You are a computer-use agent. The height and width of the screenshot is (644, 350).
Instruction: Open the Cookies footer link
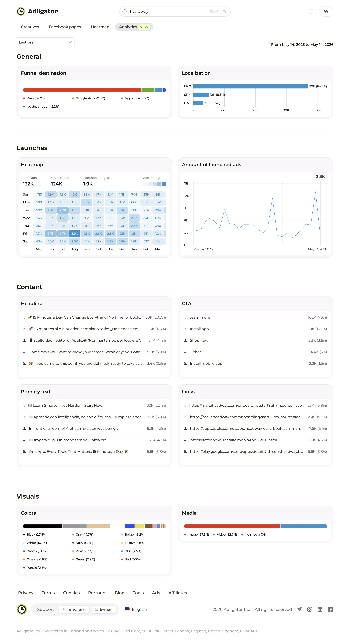[x=71, y=593]
